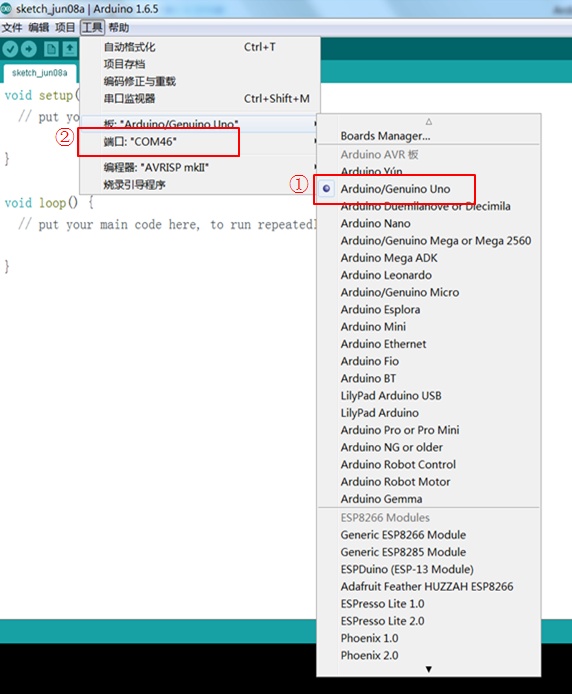Select Arduino Mega ADK board
This screenshot has height=694, width=572.
pyautogui.click(x=429, y=258)
